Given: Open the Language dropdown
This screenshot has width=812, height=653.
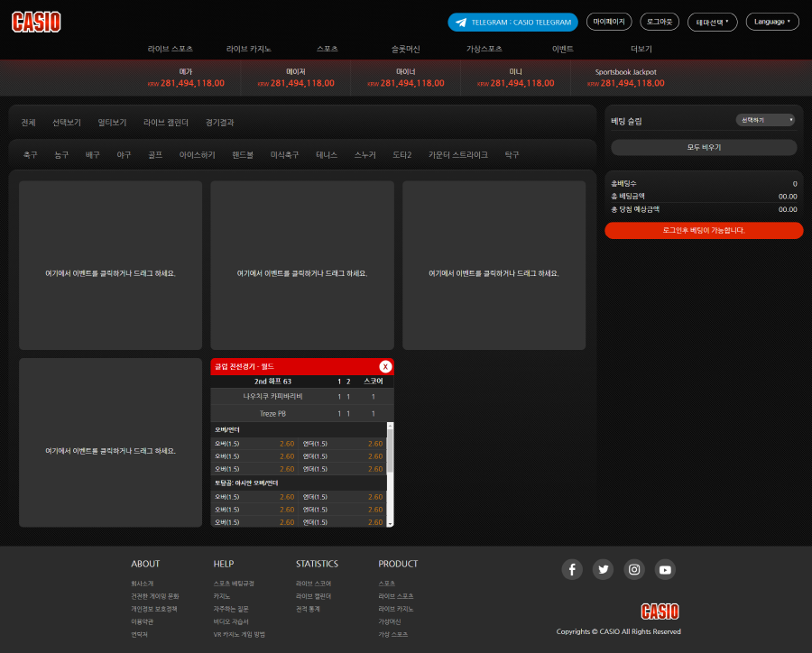Looking at the screenshot, I should coord(771,22).
